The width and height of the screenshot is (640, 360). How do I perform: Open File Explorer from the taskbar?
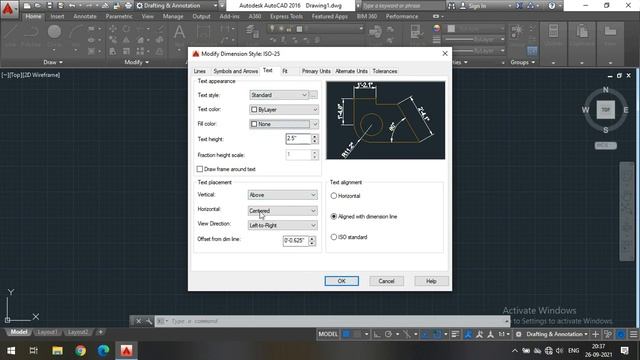57,350
